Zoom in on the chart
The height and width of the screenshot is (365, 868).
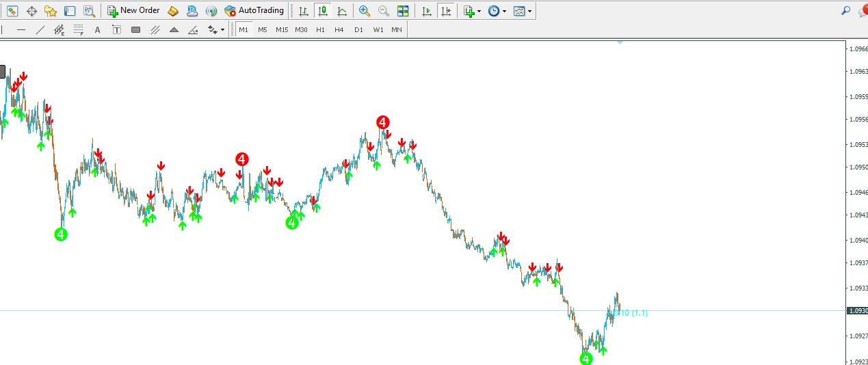coord(365,11)
